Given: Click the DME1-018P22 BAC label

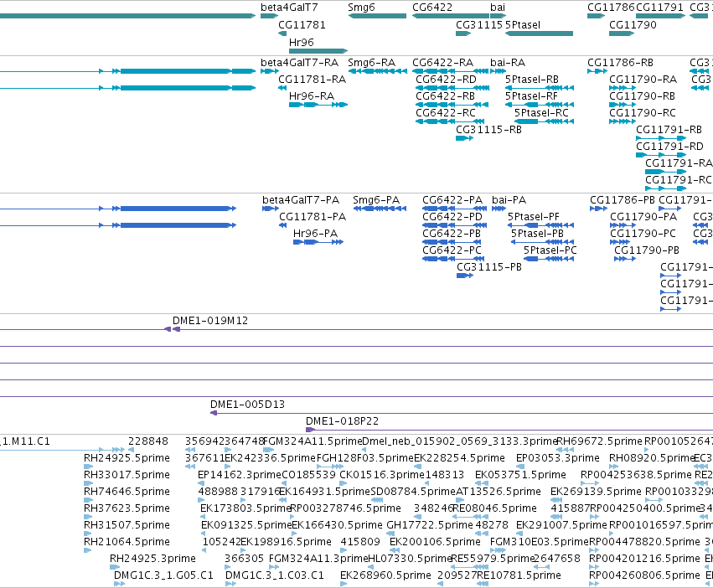Looking at the screenshot, I should [342, 421].
